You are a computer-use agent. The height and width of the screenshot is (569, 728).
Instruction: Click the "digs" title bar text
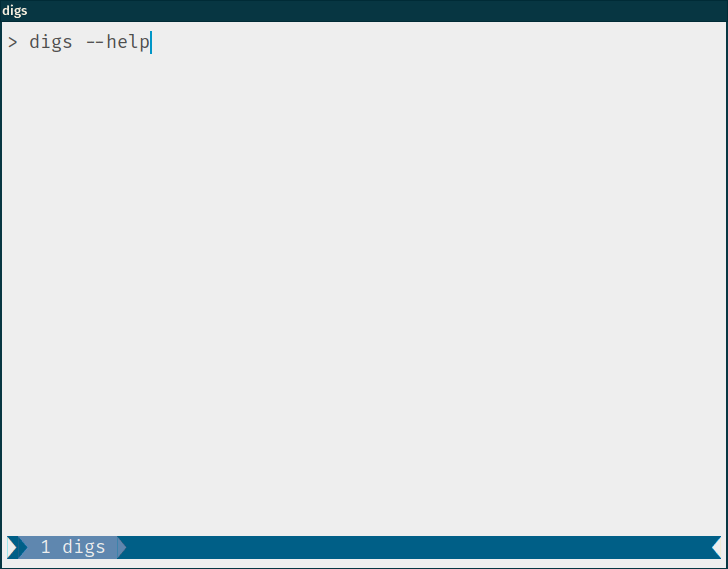[x=14, y=11]
